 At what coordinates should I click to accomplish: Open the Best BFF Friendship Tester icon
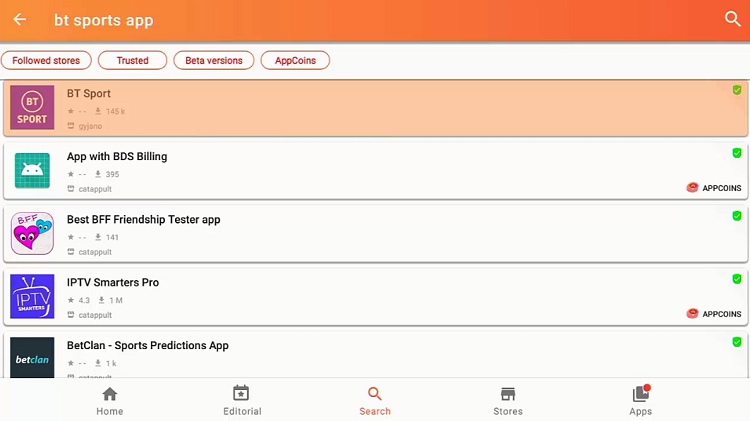click(x=32, y=233)
